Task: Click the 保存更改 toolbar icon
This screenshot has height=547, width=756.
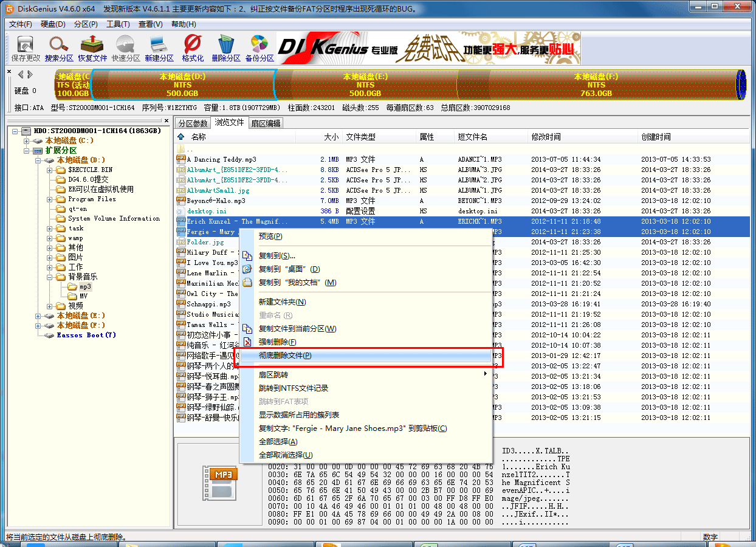Action: click(26, 44)
